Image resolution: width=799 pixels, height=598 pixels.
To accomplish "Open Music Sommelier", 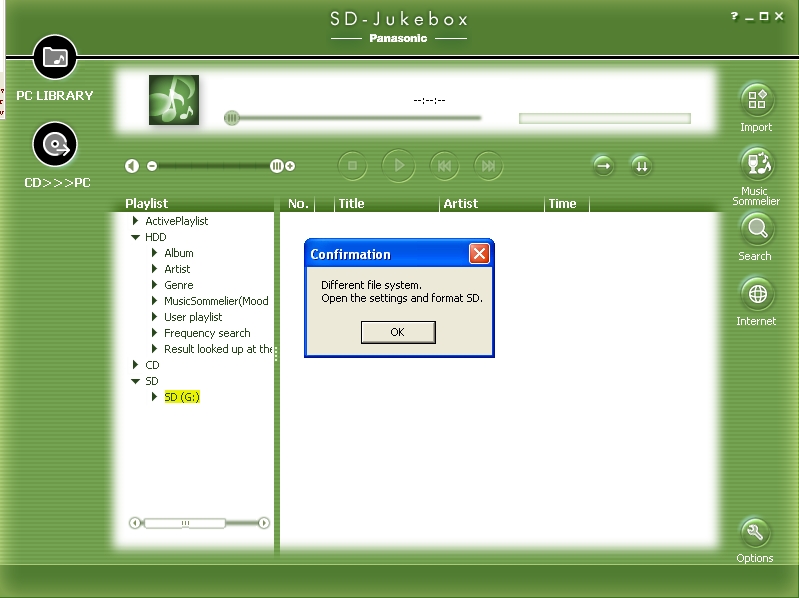I will [x=756, y=163].
